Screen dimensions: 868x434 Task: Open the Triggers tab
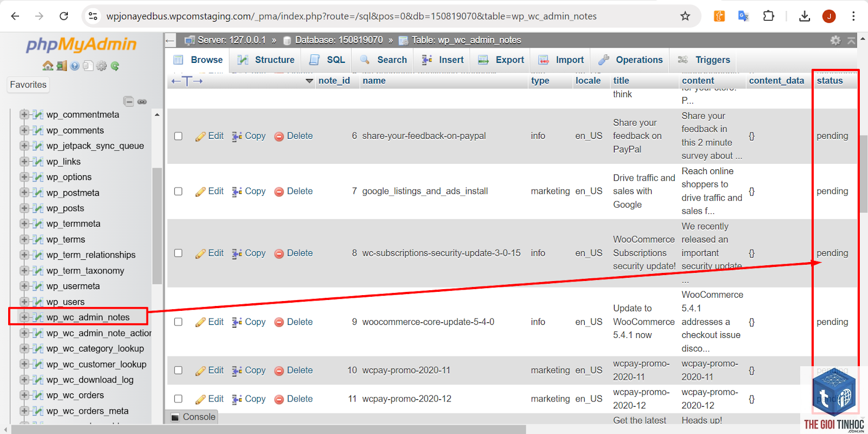[704, 60]
